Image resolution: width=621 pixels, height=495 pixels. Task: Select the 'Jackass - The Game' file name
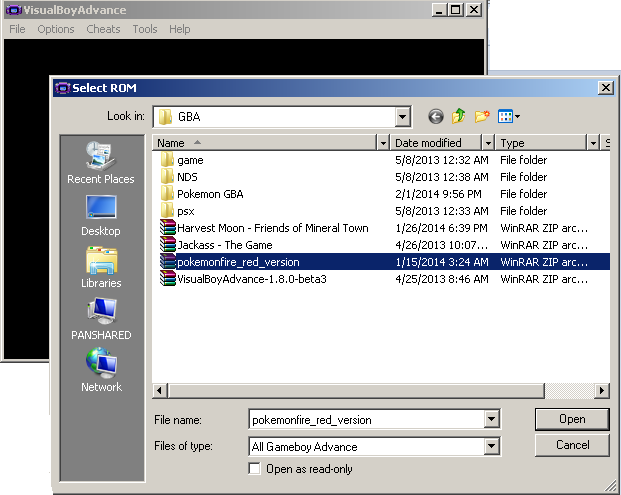pos(225,245)
